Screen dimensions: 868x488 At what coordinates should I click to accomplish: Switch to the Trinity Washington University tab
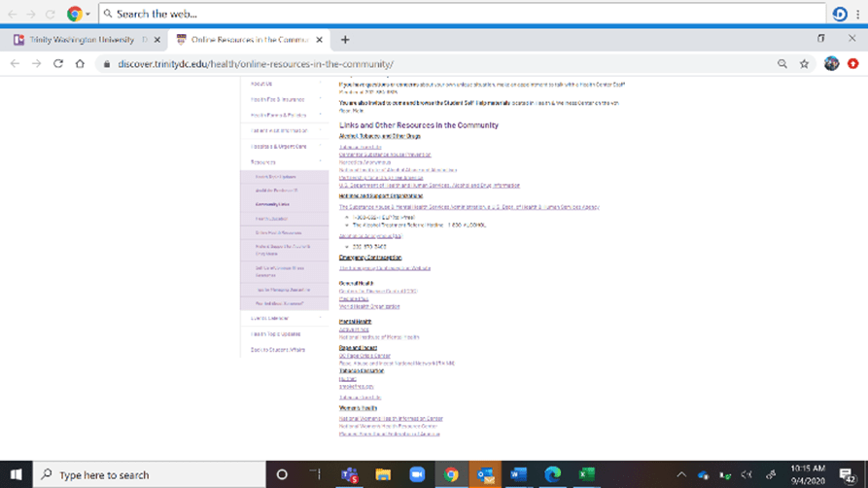pyautogui.click(x=82, y=40)
